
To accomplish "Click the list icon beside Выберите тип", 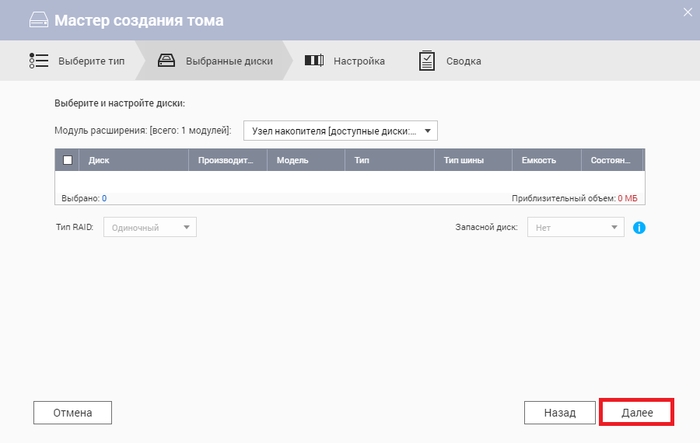I will coord(39,61).
